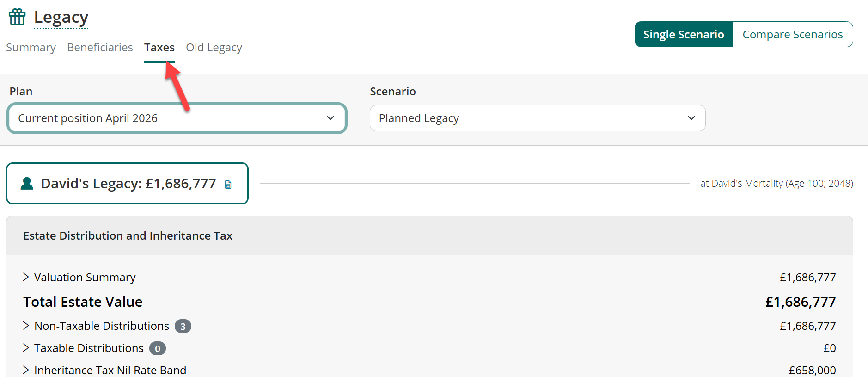This screenshot has width=868, height=377.
Task: Open the Scenario dropdown showing Planned Legacy
Action: [538, 118]
